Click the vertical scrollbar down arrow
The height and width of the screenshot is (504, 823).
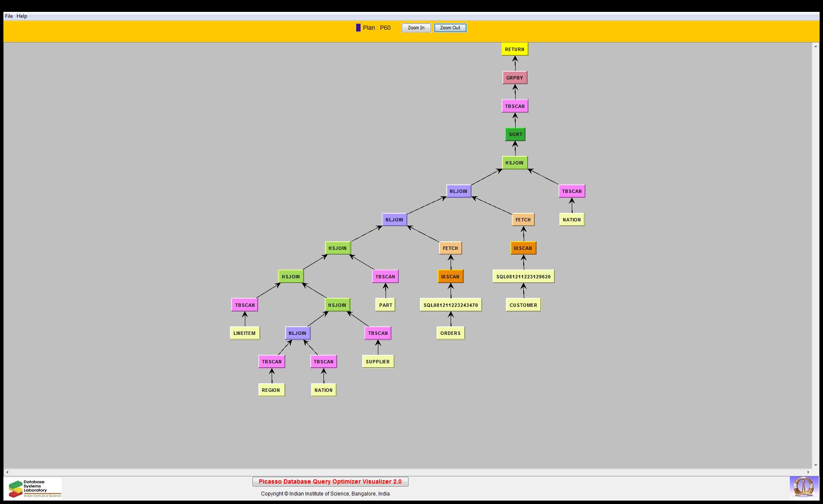coord(815,465)
